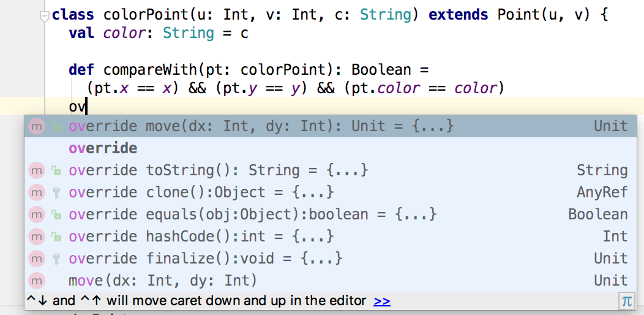Click the method icon beside plain move(dx, dy)
The width and height of the screenshot is (644, 315).
pos(37,281)
